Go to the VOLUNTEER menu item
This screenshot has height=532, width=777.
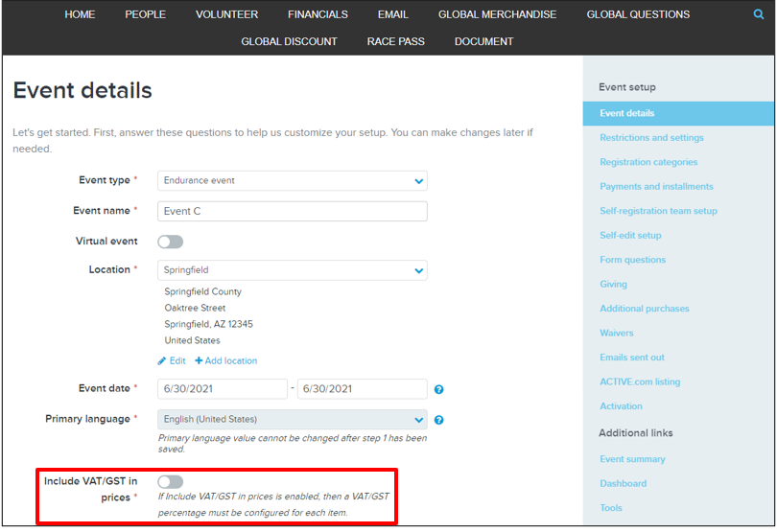(226, 14)
